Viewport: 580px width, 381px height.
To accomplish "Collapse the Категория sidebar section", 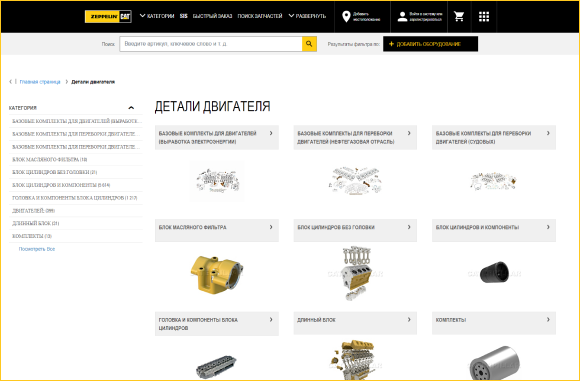I will pyautogui.click(x=131, y=108).
